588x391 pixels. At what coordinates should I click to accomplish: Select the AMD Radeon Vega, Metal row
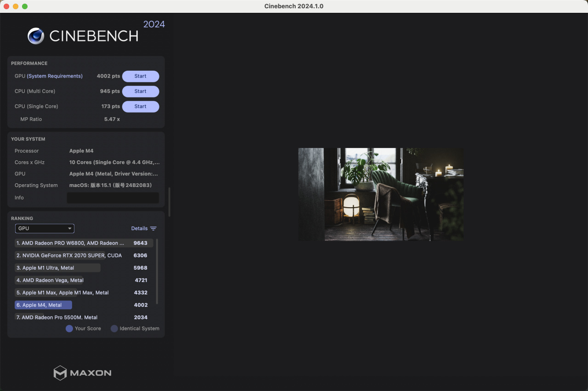pos(84,280)
